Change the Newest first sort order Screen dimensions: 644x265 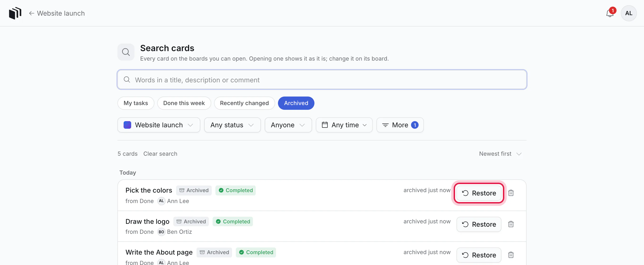(500, 154)
